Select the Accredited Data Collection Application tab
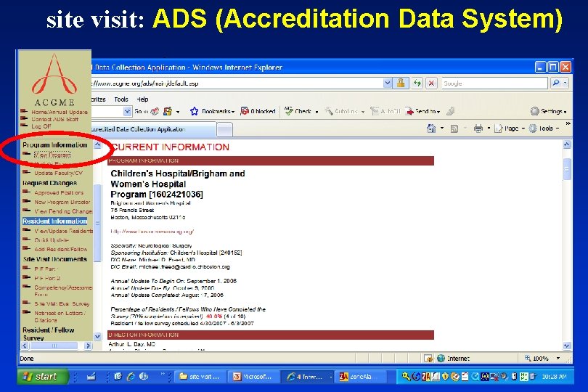588x392 pixels. 154,129
